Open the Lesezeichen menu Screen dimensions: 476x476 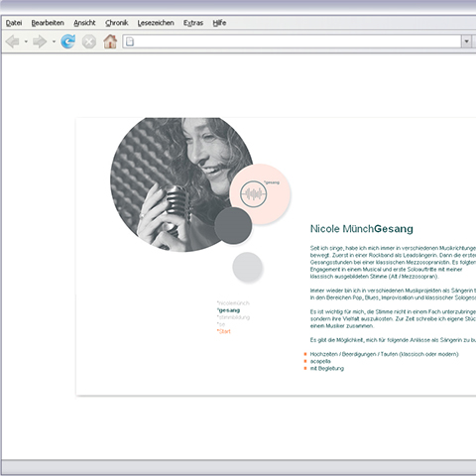click(x=156, y=23)
